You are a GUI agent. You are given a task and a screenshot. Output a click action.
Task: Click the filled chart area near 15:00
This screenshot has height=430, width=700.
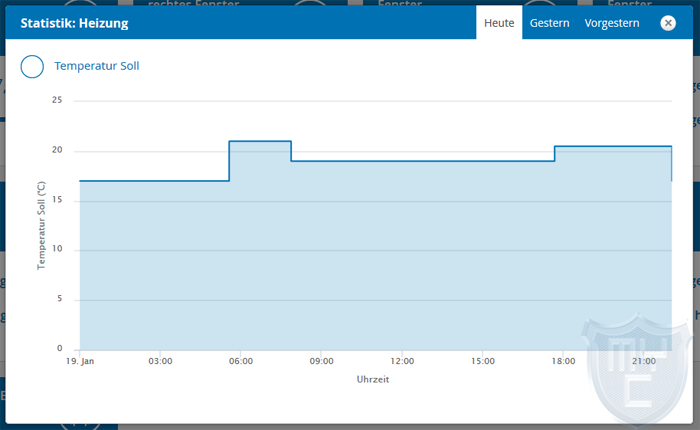[483, 260]
